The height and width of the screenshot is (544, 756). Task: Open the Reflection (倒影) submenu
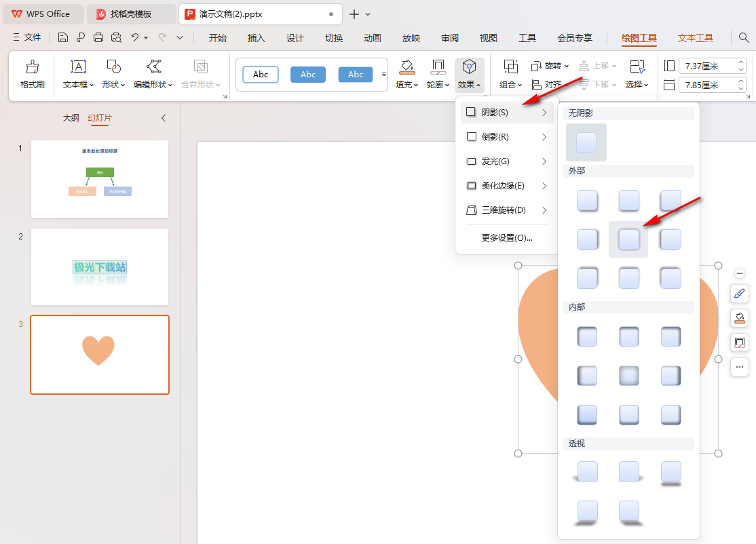[507, 137]
